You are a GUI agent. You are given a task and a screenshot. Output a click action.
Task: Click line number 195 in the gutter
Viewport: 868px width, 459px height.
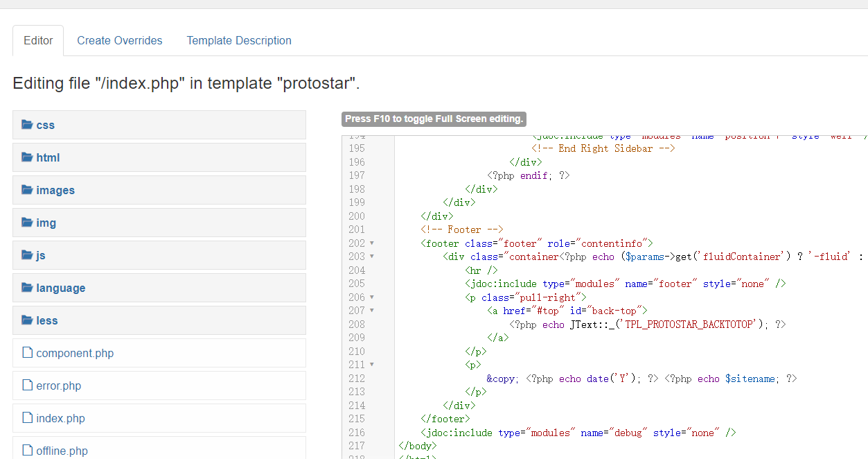click(357, 148)
